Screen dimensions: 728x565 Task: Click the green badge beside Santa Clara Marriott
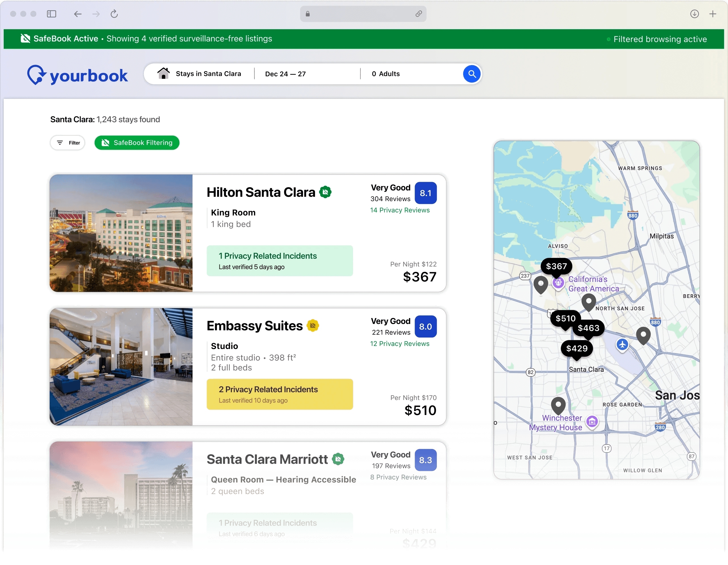[338, 459]
